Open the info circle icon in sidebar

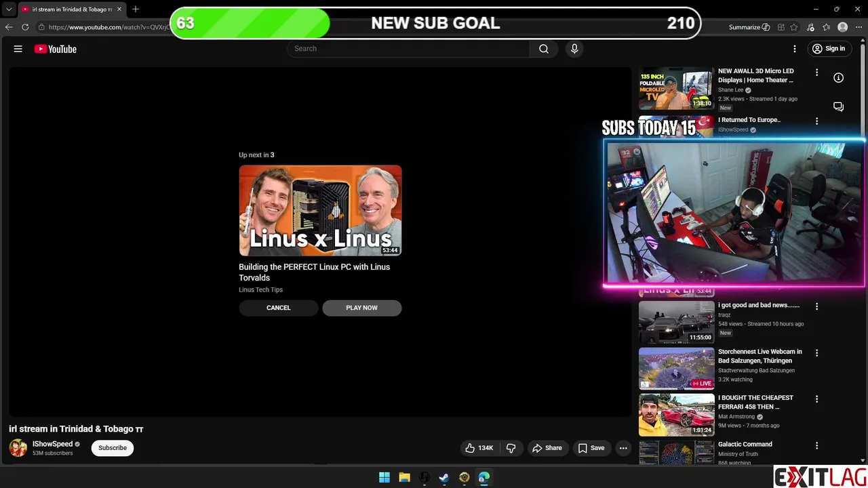pyautogui.click(x=839, y=78)
